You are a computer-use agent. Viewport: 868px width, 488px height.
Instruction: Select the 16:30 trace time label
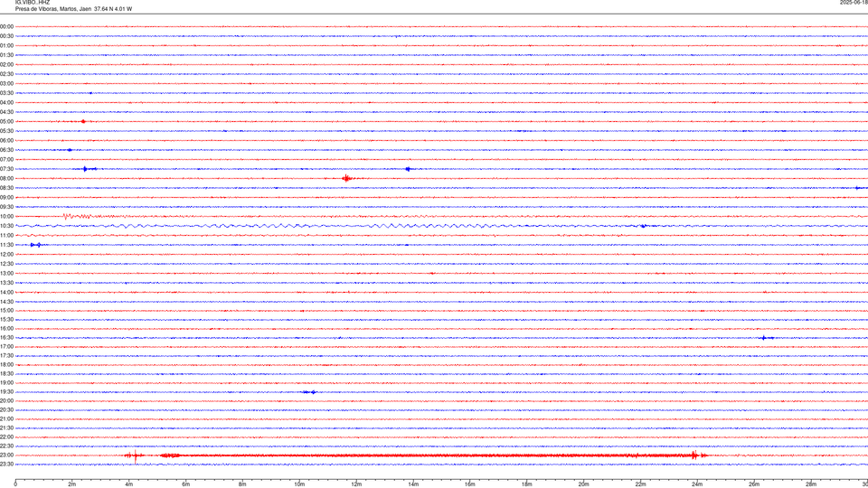(6, 337)
